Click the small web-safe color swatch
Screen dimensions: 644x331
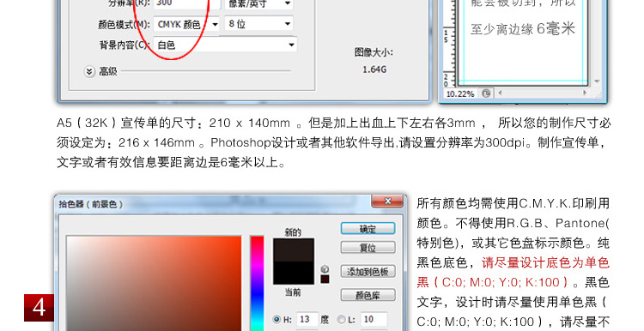pyautogui.click(x=325, y=280)
